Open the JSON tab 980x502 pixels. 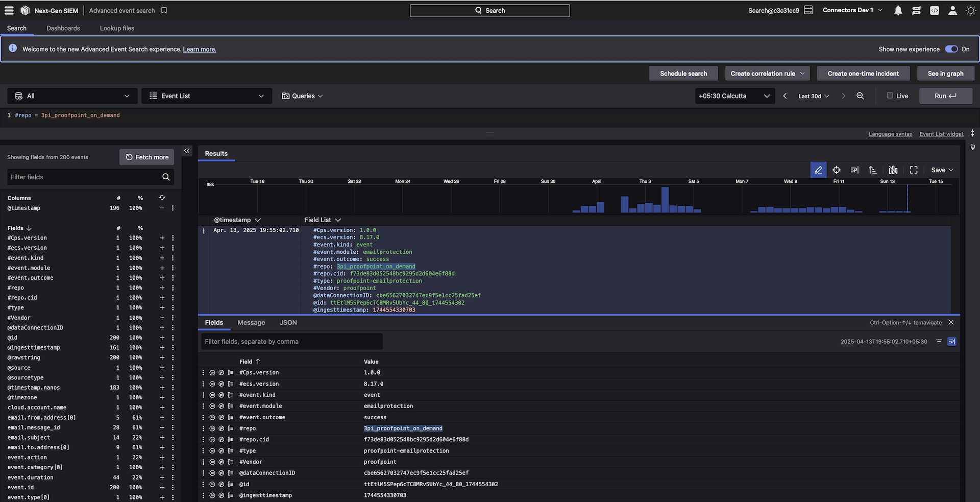click(288, 323)
